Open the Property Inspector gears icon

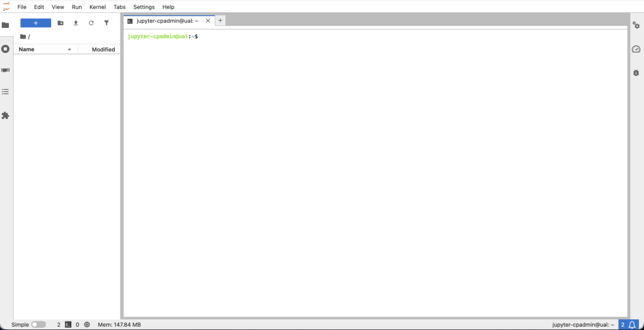[x=636, y=25]
